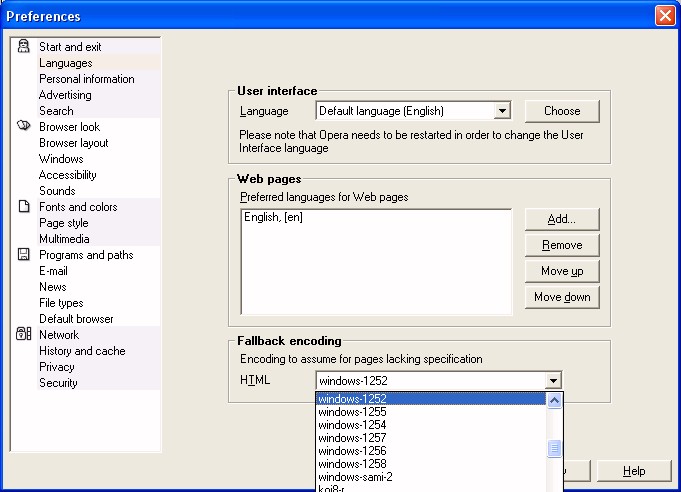Go to the Advertising preferences
The image size is (681, 492).
click(65, 95)
